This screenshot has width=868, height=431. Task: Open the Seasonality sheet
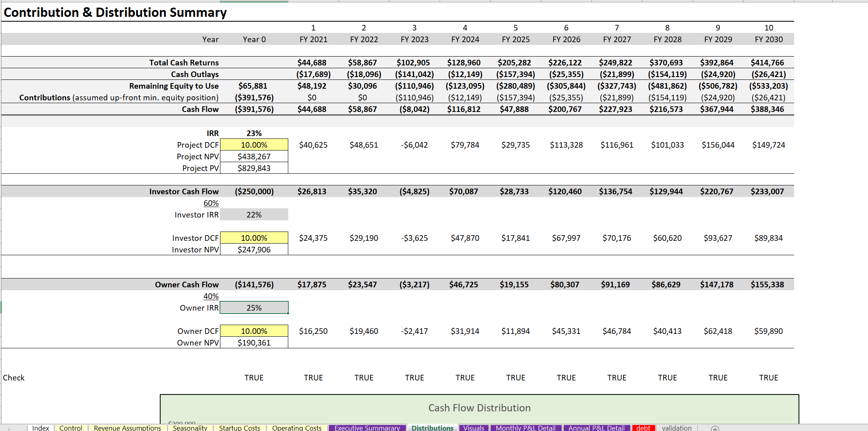click(x=190, y=428)
